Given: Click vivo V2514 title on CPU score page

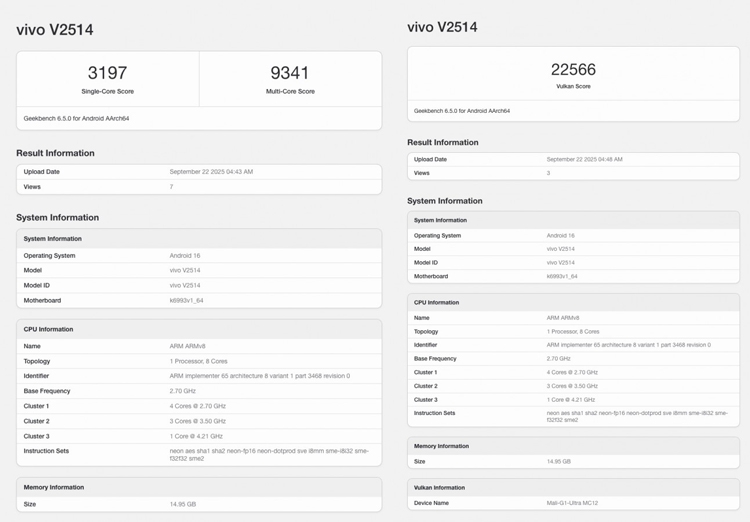Looking at the screenshot, I should pos(55,30).
